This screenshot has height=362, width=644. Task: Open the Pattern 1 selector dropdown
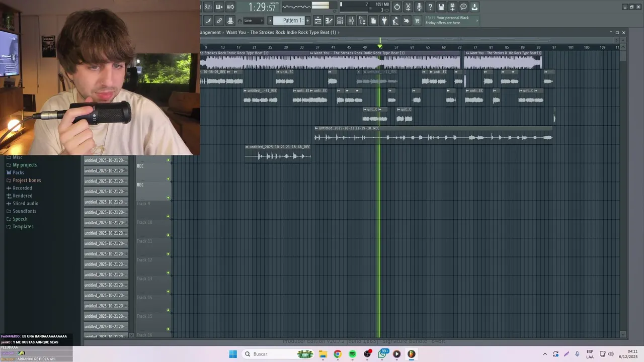288,21
